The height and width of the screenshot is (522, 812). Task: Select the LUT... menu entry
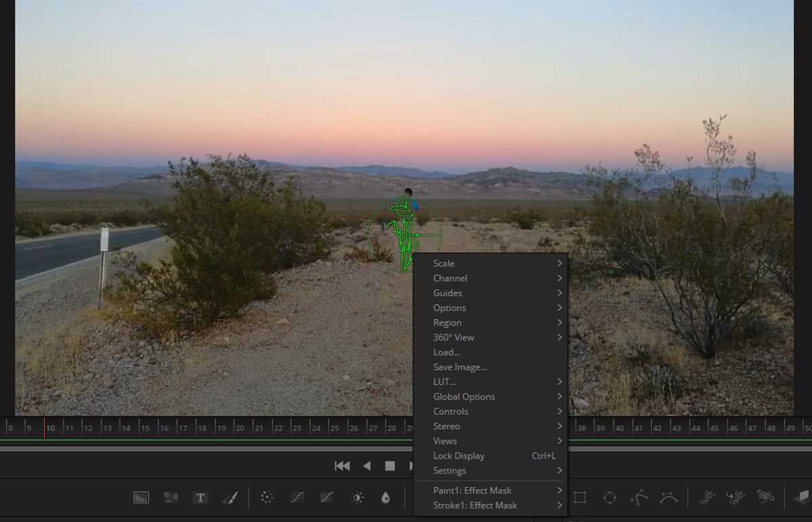tap(445, 381)
